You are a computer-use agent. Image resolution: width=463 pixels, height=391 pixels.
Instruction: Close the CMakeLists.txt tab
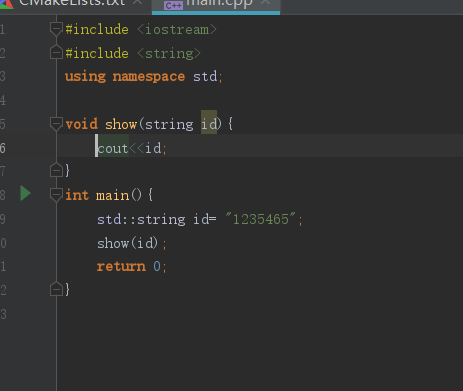pyautogui.click(x=137, y=3)
